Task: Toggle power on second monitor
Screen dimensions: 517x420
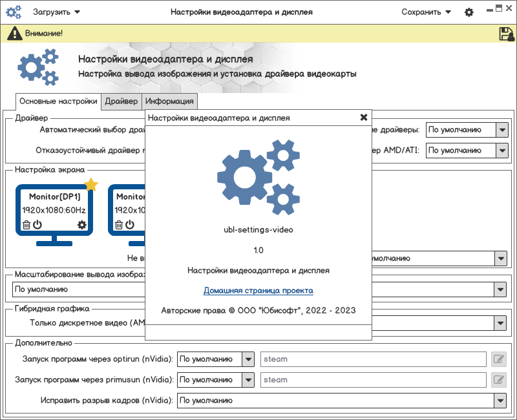Action: (130, 225)
